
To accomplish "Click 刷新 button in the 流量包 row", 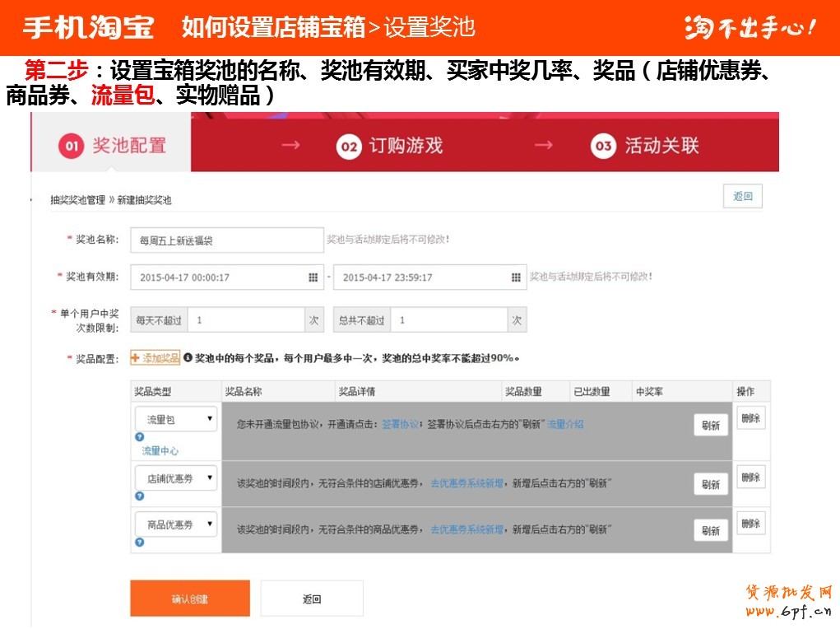I will tap(711, 425).
